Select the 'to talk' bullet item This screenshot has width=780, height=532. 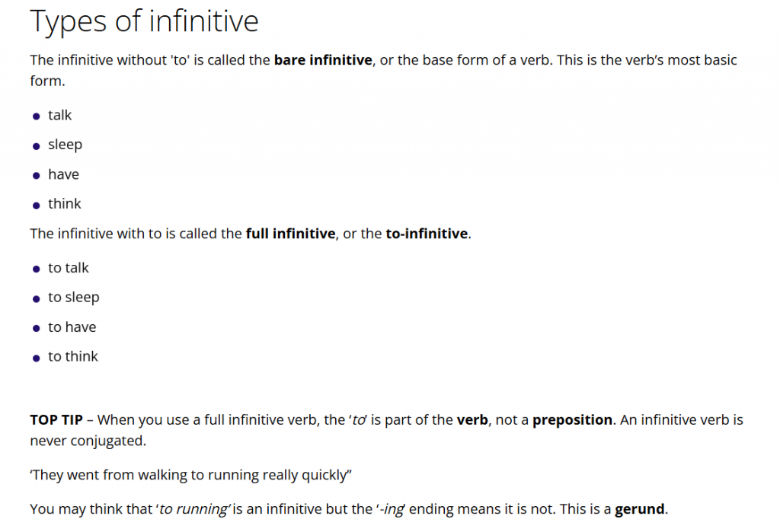(68, 268)
